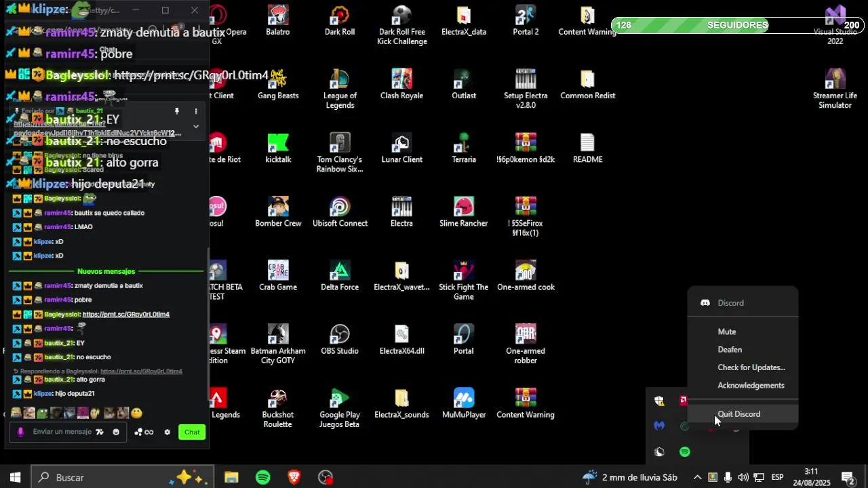Toggle the pin icon on pinned message
The width and height of the screenshot is (868, 488).
[x=176, y=111]
